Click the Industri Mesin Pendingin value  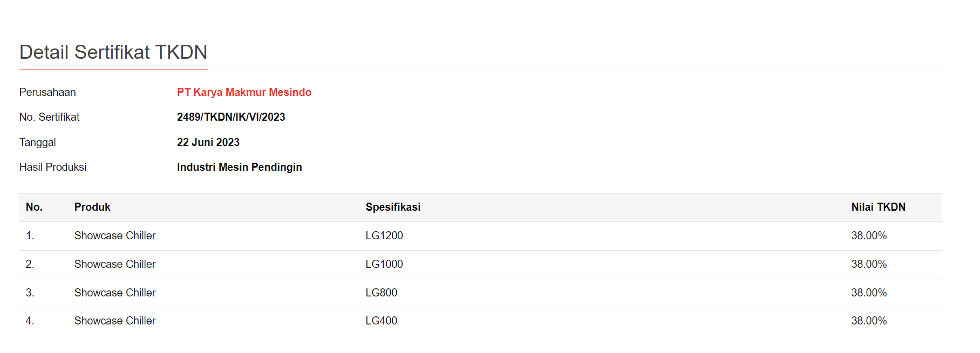tap(239, 167)
